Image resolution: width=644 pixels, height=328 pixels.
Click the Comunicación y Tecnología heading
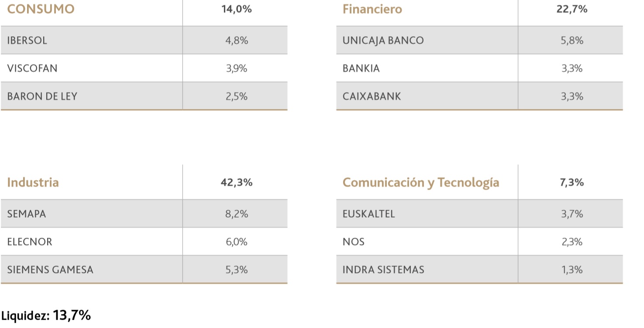[420, 182]
